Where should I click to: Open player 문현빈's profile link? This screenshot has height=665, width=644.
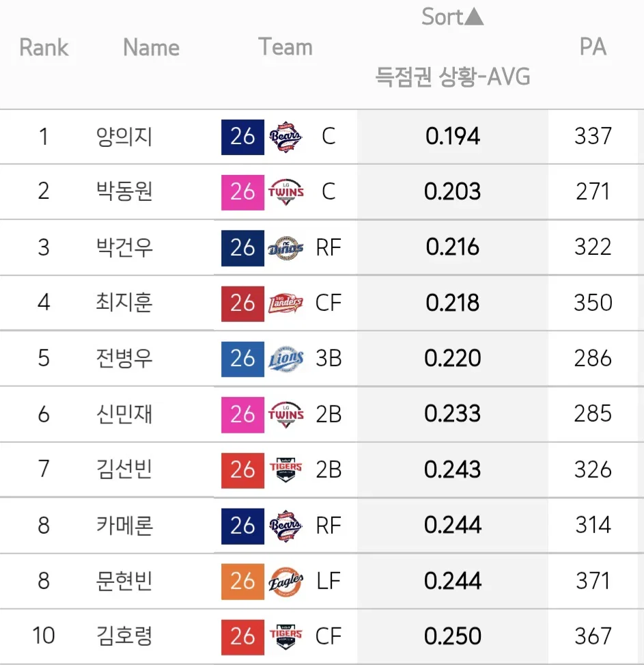tap(124, 581)
